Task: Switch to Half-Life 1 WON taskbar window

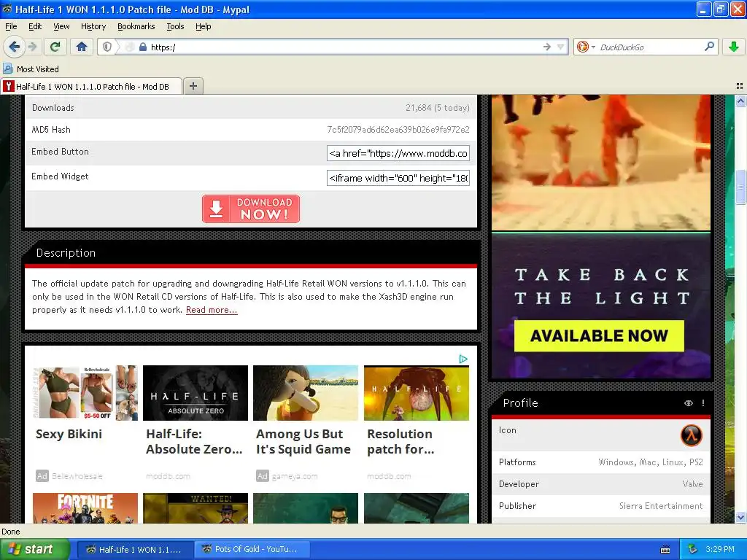Action: pyautogui.click(x=135, y=550)
